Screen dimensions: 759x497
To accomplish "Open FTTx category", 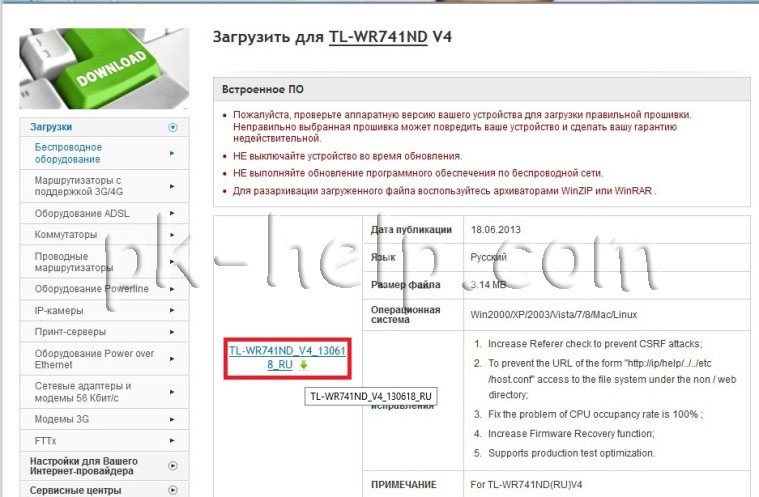I will [46, 441].
